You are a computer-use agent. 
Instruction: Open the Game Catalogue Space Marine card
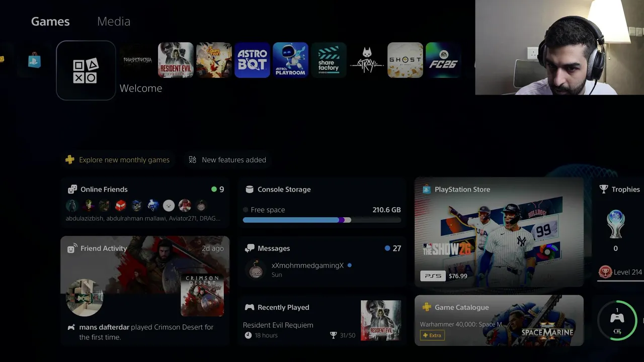click(x=499, y=320)
